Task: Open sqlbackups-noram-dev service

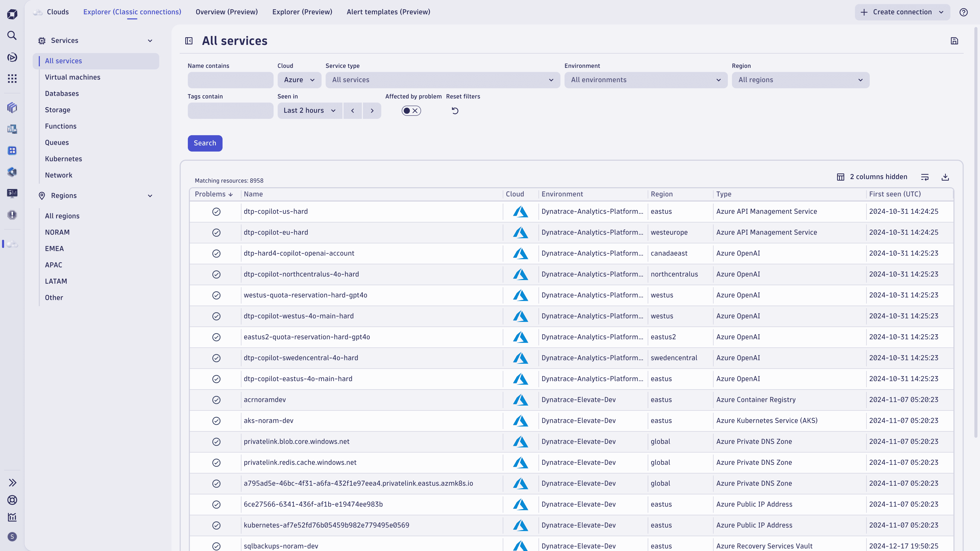Action: coord(281,546)
